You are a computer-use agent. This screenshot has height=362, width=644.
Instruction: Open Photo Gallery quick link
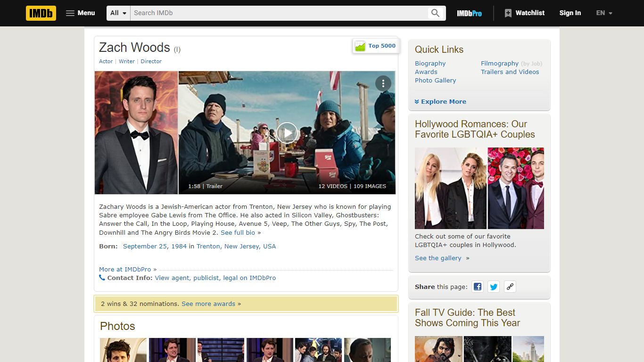point(435,80)
